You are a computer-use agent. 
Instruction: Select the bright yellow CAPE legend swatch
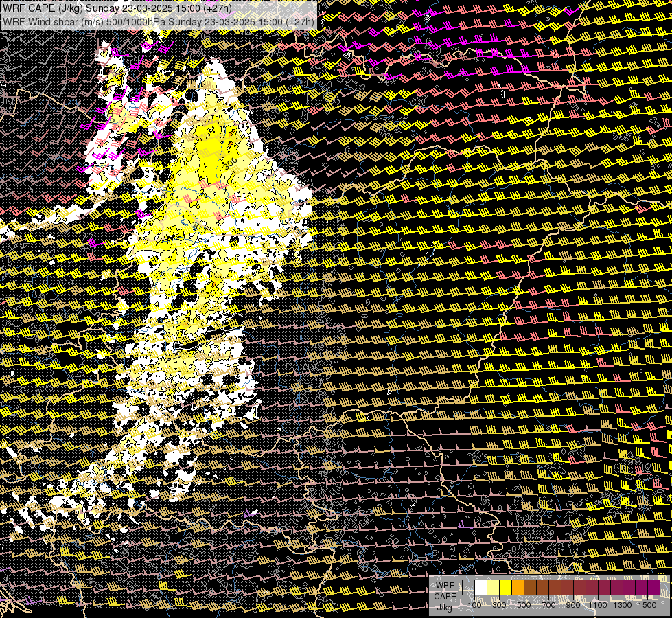click(x=506, y=588)
